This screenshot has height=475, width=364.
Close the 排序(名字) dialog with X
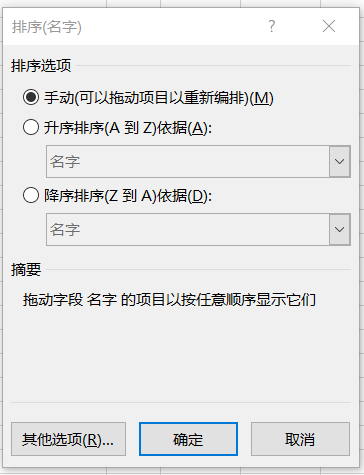click(x=329, y=26)
